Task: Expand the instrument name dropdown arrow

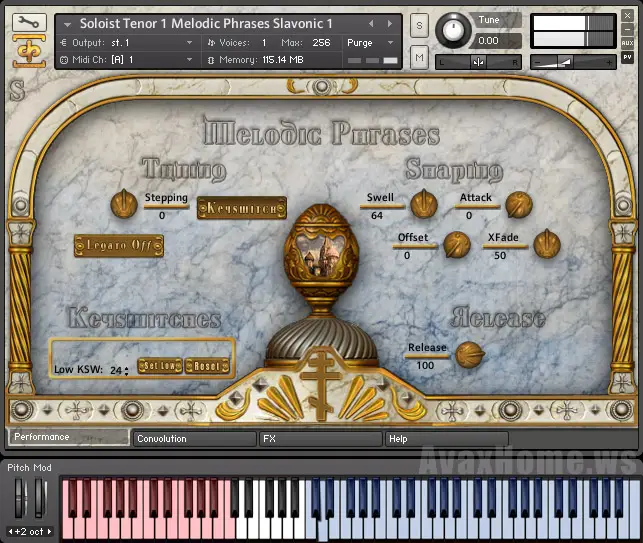Action: coord(67,25)
